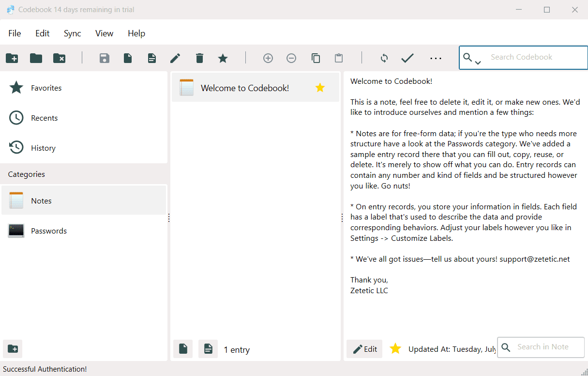Viewport: 588px width, 376px height.
Task: Click the Successful Authentication! status message
Action: (45, 369)
